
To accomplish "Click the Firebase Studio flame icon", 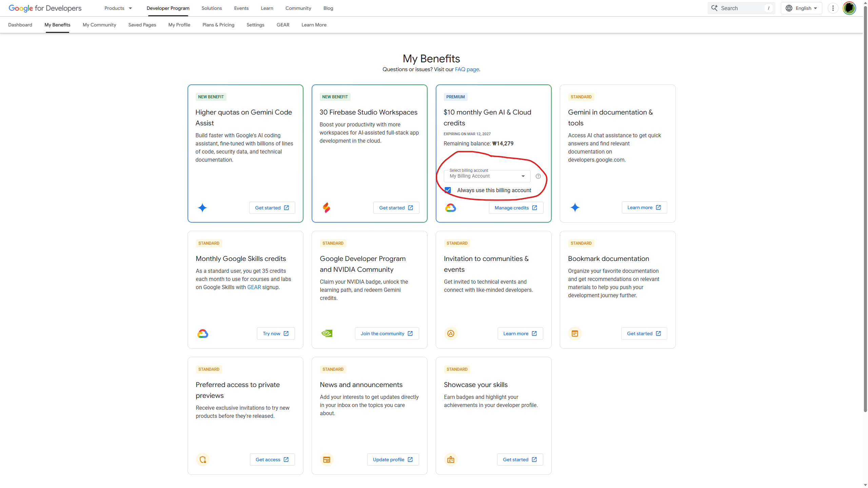I will (326, 208).
